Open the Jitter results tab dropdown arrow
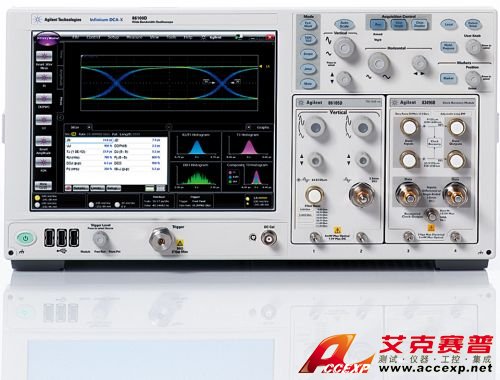The image size is (500, 380). pos(89,127)
